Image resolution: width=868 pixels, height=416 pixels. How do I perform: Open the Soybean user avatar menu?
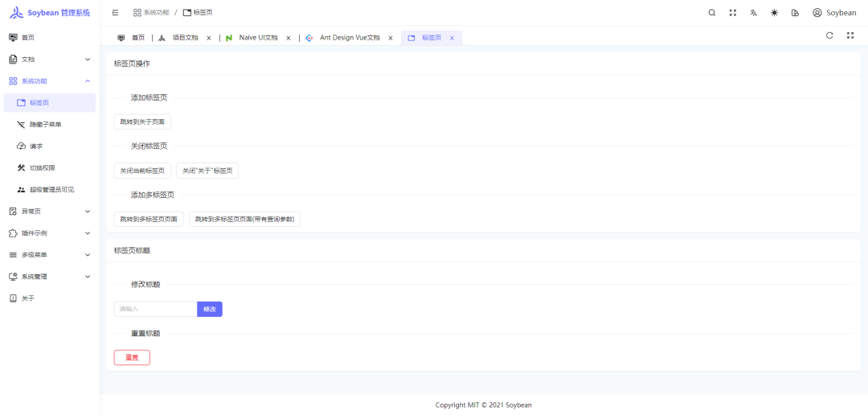(x=834, y=13)
